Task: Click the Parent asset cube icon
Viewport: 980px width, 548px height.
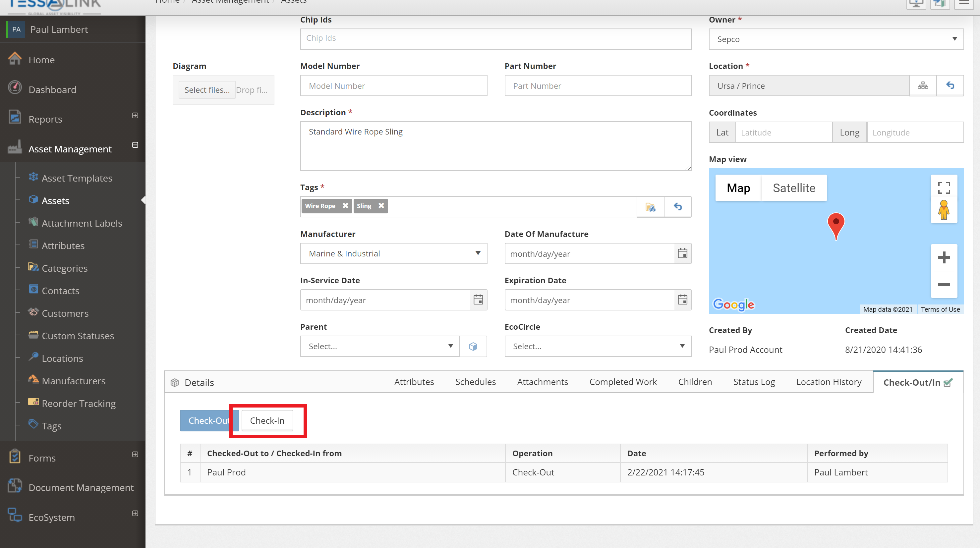Action: [x=473, y=346]
